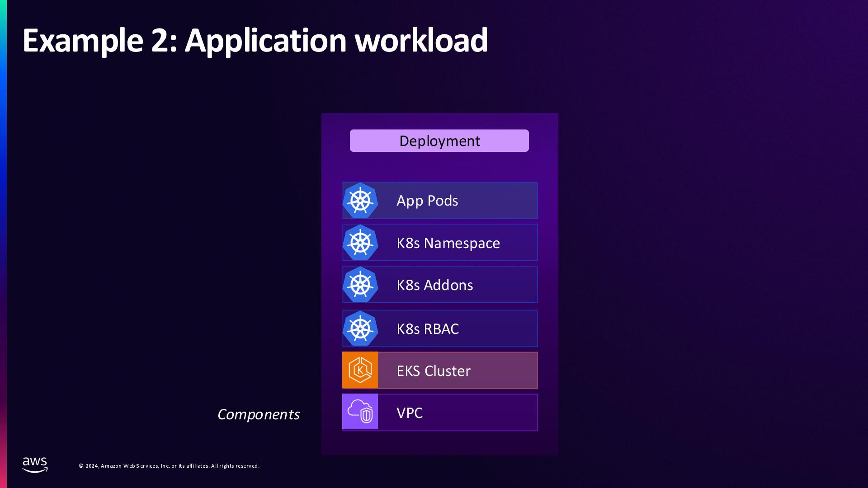868x488 pixels.
Task: Click the Kubernetes icon beside K8s RBAC
Action: pos(360,328)
